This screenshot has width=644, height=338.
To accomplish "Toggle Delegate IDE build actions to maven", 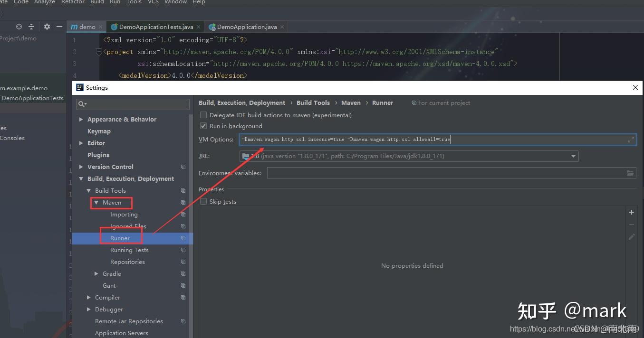I will (x=203, y=115).
